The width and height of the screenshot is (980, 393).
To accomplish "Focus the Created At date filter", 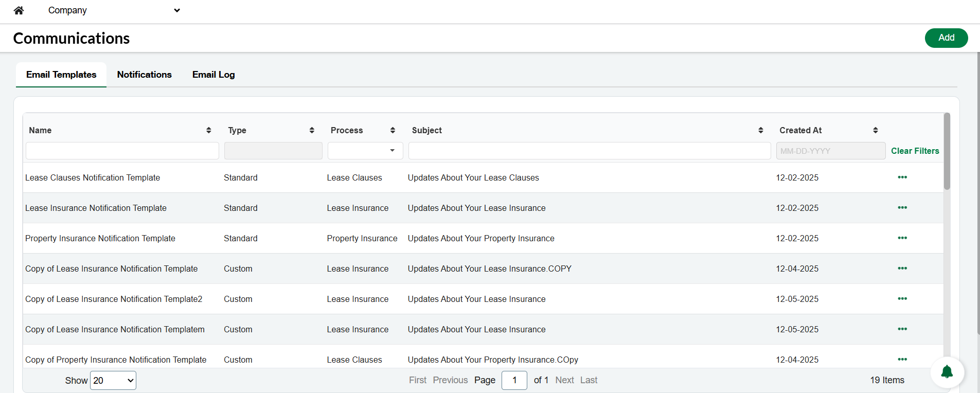I will pyautogui.click(x=831, y=151).
